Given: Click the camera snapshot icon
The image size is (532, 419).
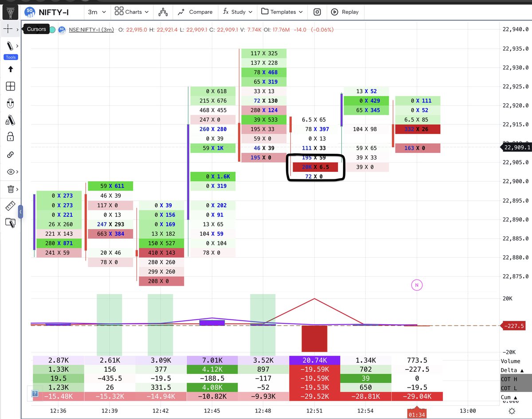Looking at the screenshot, I should 317,12.
